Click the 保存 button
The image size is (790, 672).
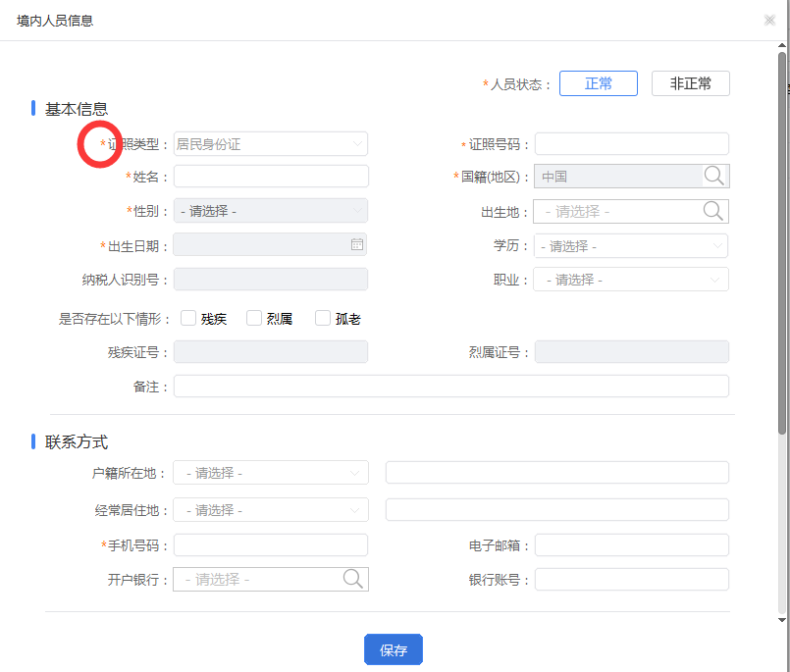(393, 650)
